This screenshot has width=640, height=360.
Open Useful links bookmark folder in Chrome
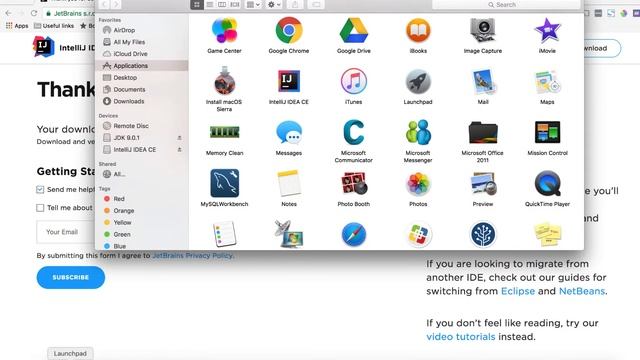(54, 26)
